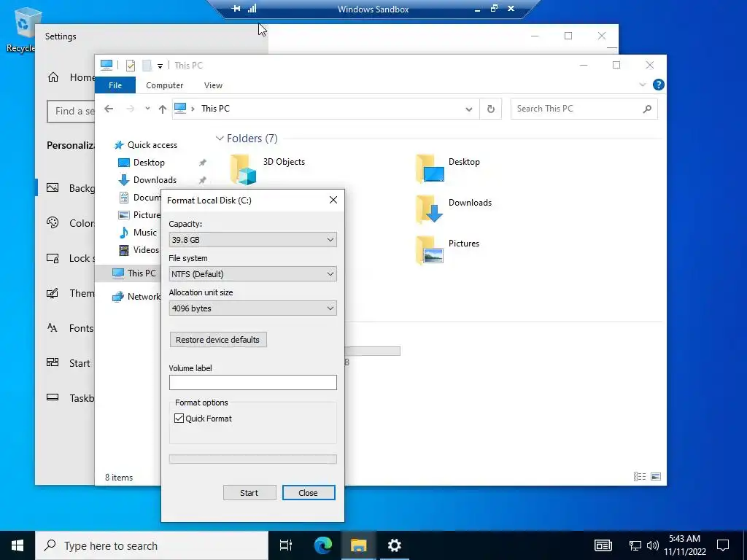Select Downloads in navigation pane
The width and height of the screenshot is (747, 560).
[x=147, y=180]
